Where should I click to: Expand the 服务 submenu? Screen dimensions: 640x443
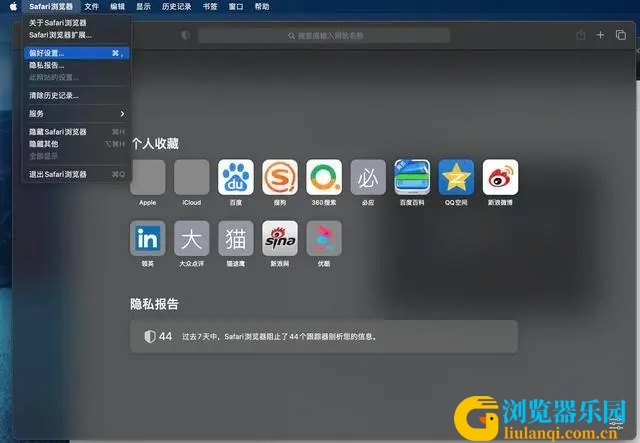[x=76, y=114]
